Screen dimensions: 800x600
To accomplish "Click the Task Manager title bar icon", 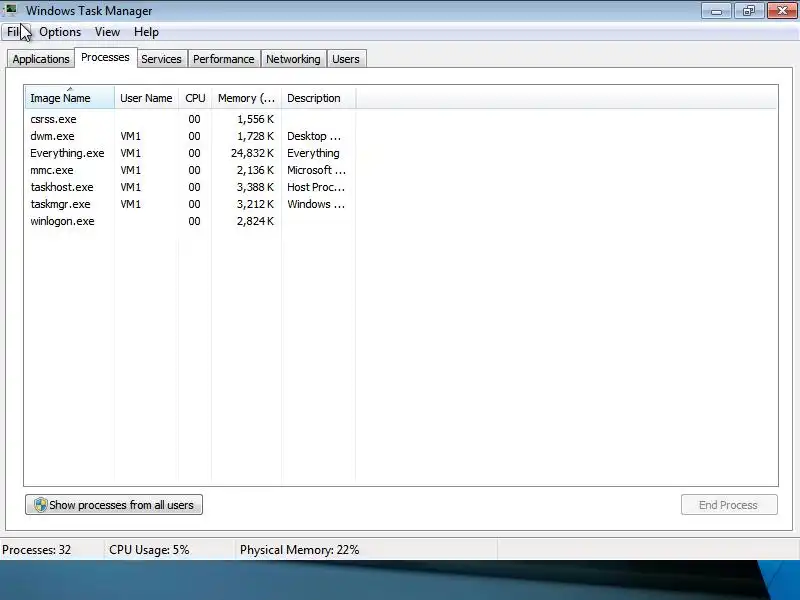I will 10,10.
